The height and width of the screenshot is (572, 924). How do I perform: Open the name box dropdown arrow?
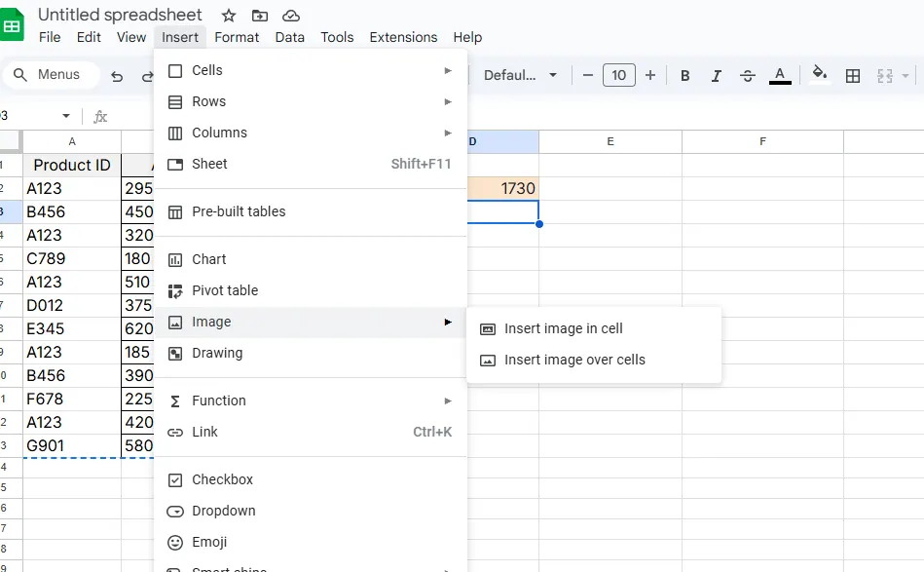point(66,116)
